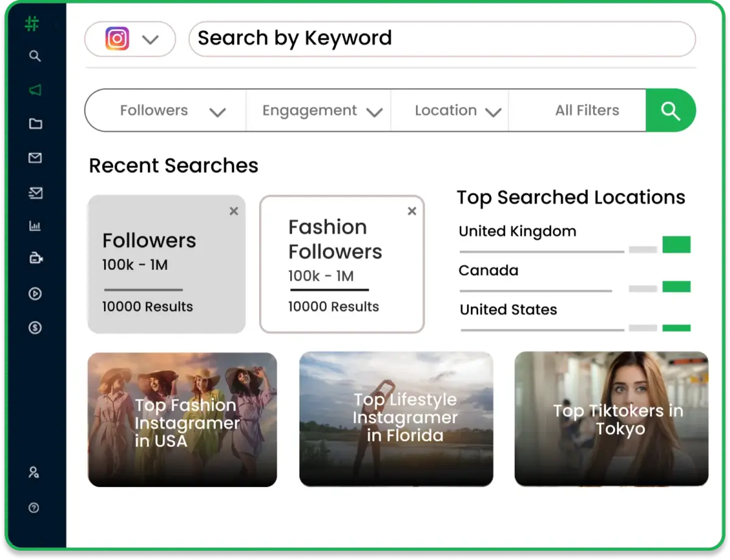
Task: Click the green search button
Action: pos(670,111)
